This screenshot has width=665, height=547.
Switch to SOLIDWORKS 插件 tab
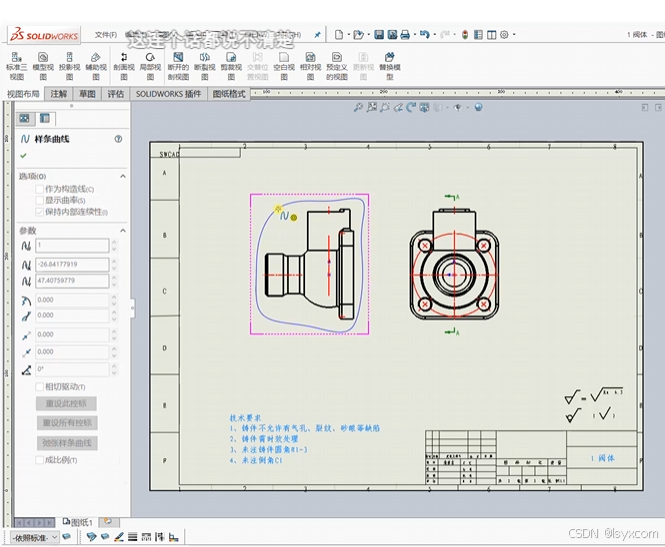coord(168,94)
